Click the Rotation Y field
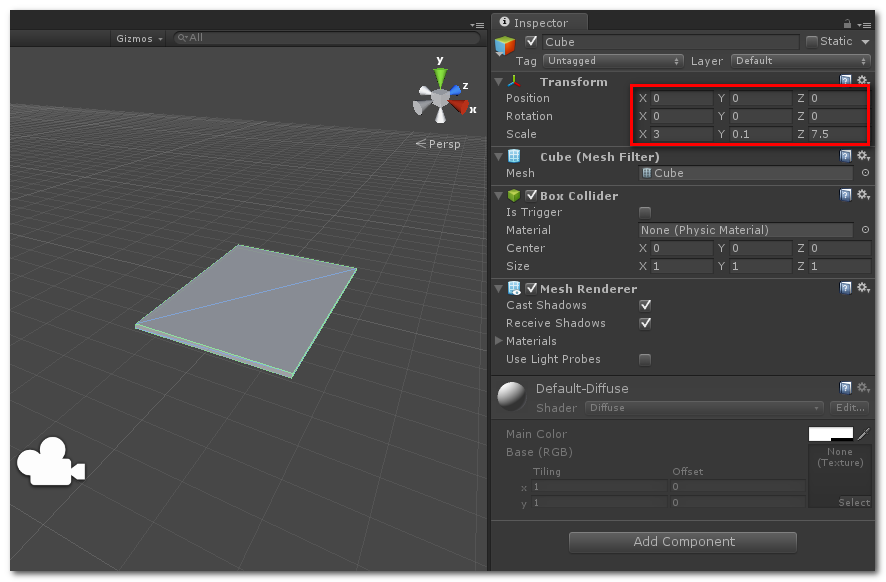Screen dimensions: 886x582 760,116
